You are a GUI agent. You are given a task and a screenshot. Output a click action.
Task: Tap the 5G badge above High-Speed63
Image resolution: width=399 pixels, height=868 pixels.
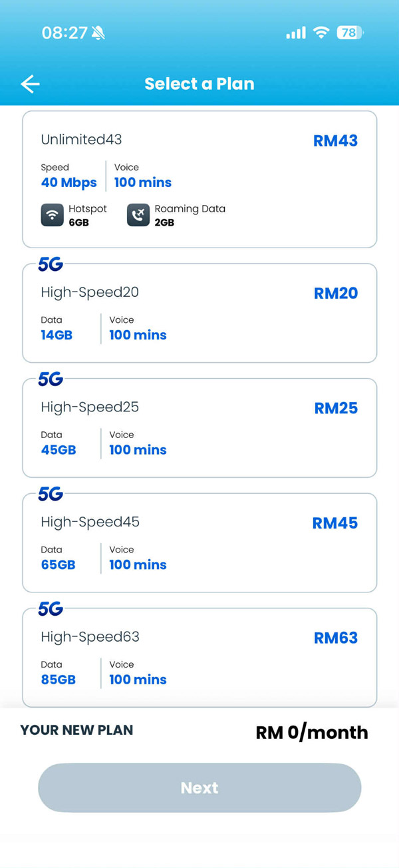pyautogui.click(x=51, y=608)
